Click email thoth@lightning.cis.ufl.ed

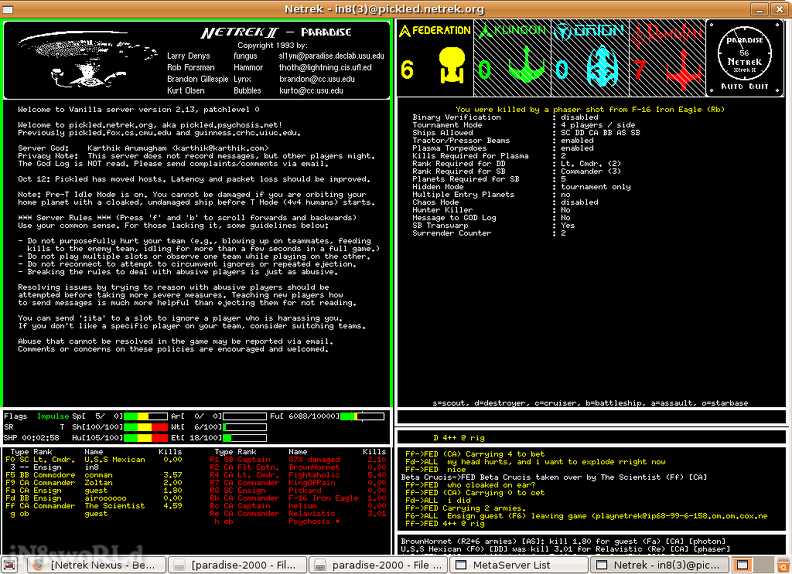click(325, 68)
